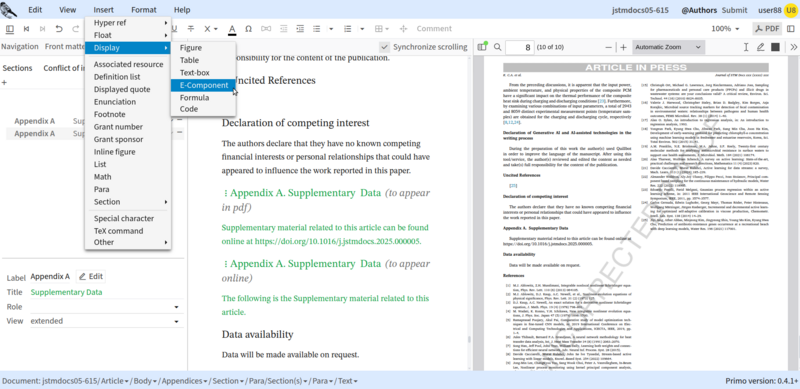Select Formula in the Display submenu
The width and height of the screenshot is (800, 389).
tap(194, 98)
